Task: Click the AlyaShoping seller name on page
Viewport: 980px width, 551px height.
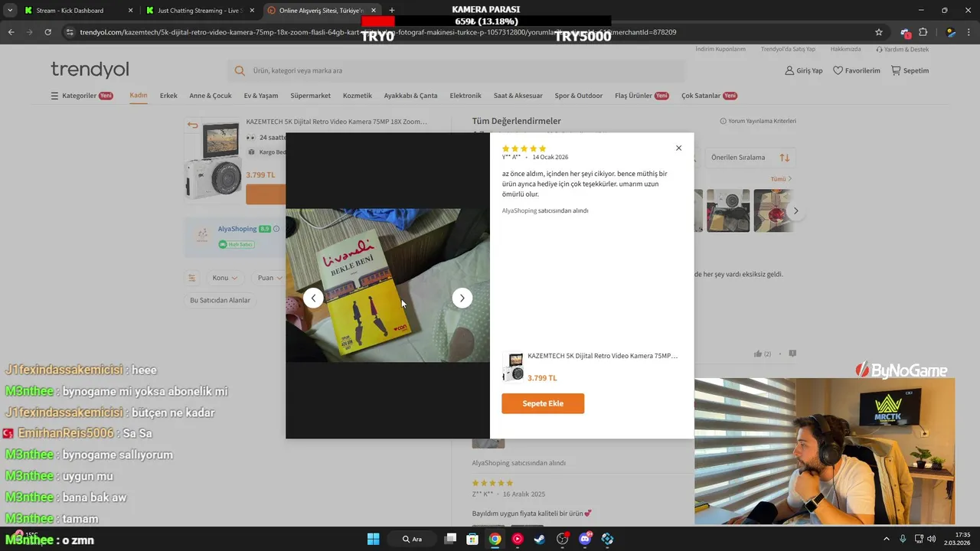Action: [x=237, y=229]
